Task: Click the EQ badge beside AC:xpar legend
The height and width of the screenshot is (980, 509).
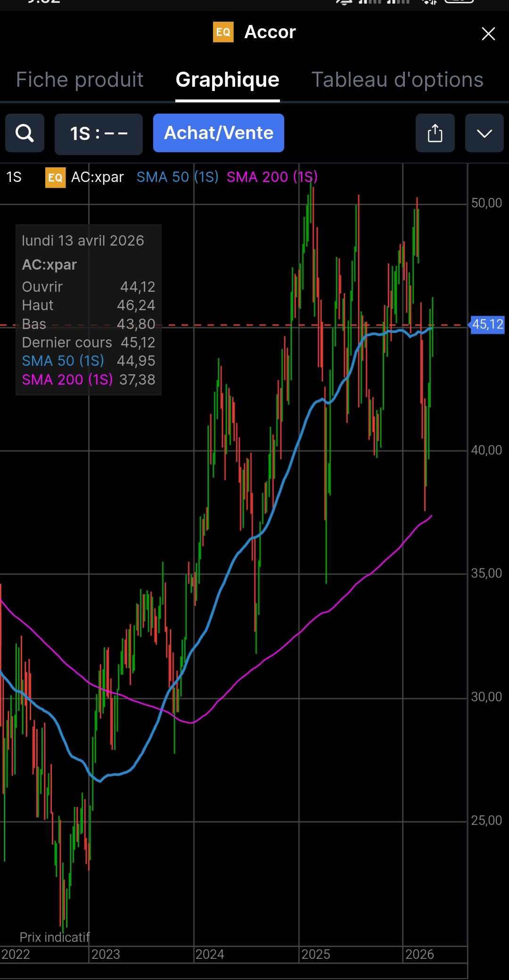Action: point(55,177)
